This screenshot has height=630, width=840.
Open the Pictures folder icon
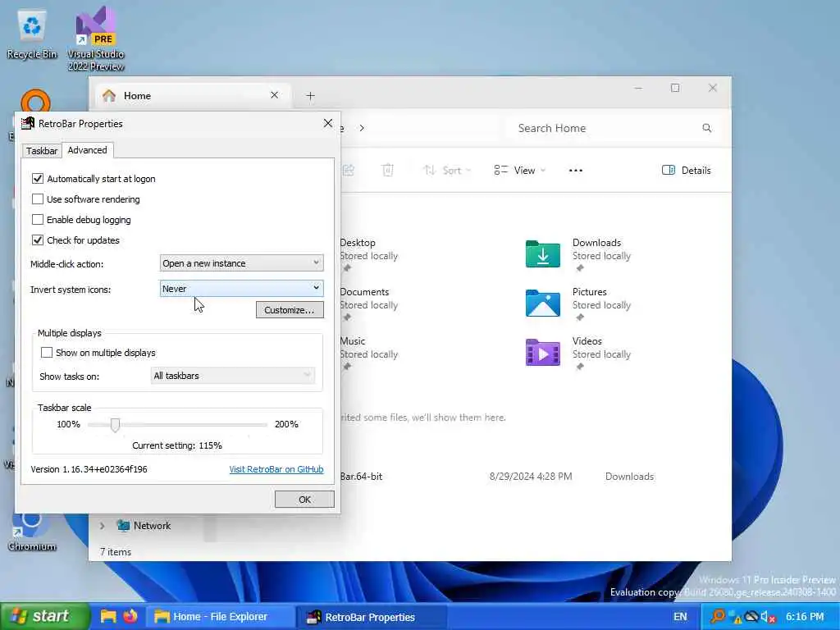[543, 304]
